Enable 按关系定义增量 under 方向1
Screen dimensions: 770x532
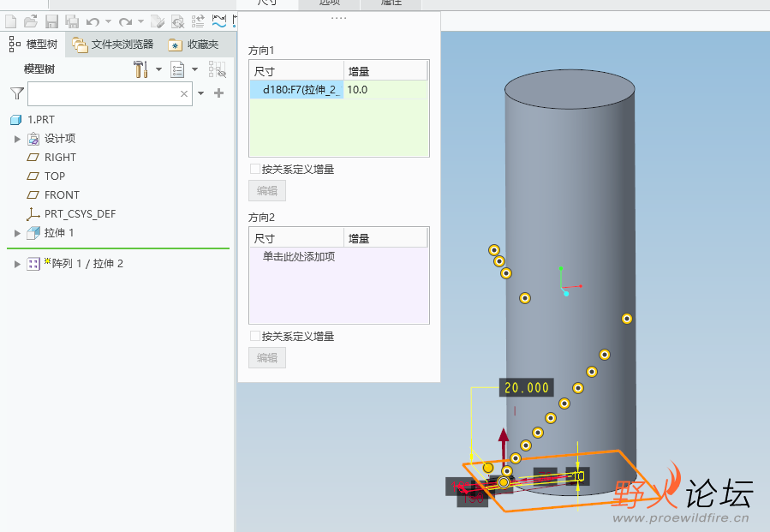pyautogui.click(x=255, y=170)
